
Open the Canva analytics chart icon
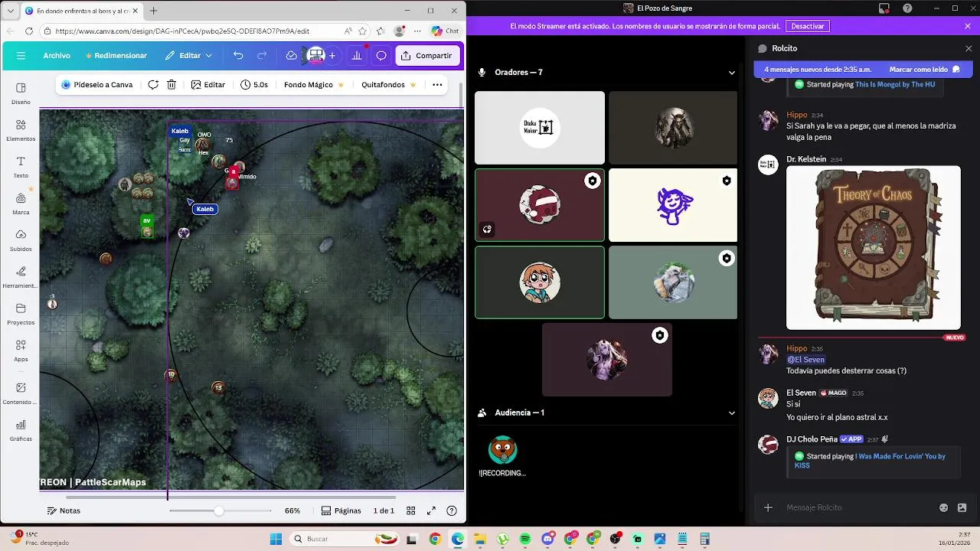pos(357,56)
